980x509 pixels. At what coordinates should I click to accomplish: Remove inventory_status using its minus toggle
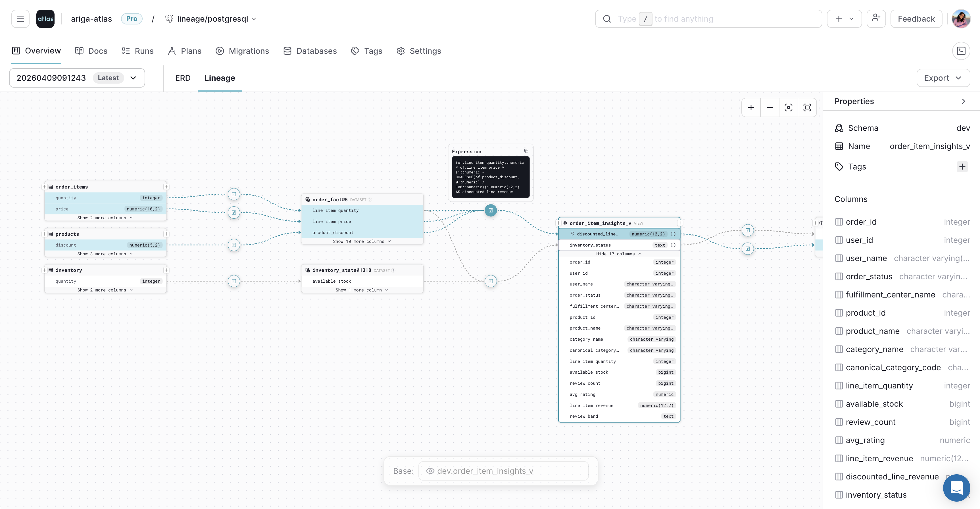674,245
